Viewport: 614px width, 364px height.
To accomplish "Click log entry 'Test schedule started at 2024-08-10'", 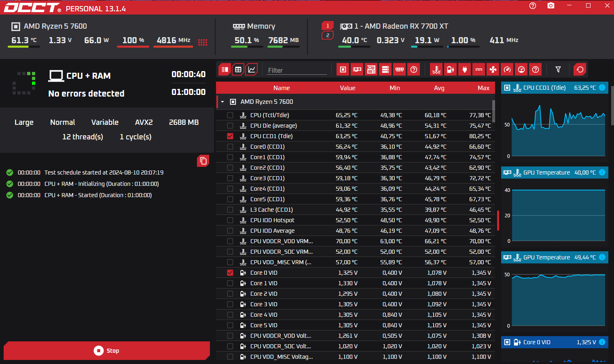I will (104, 173).
